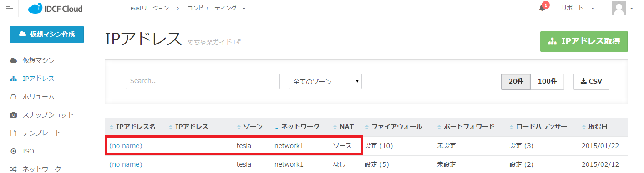Viewport: 644px width, 173px height.
Task: Sort table by ネットワーク column
Action: (297, 127)
